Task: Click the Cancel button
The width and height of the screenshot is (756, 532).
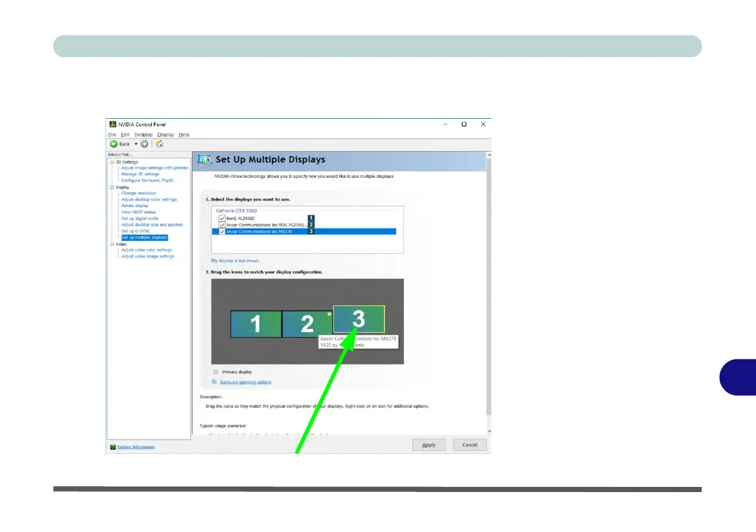Action: pyautogui.click(x=469, y=445)
